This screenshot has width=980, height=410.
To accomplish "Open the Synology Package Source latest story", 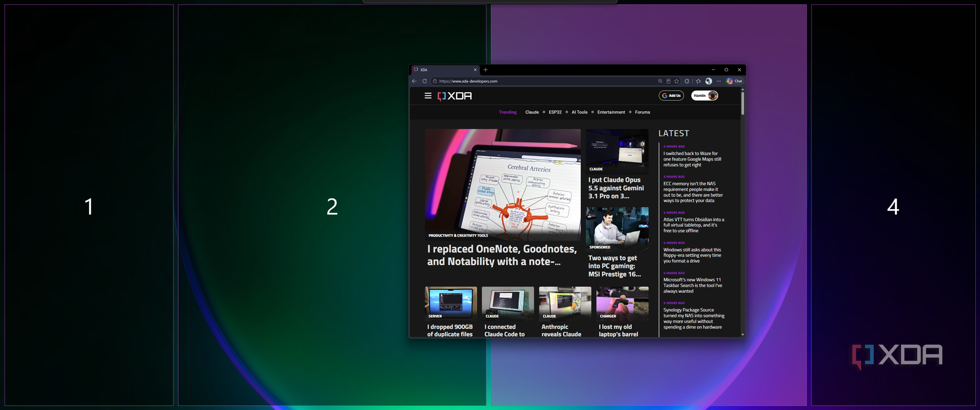I will 694,318.
